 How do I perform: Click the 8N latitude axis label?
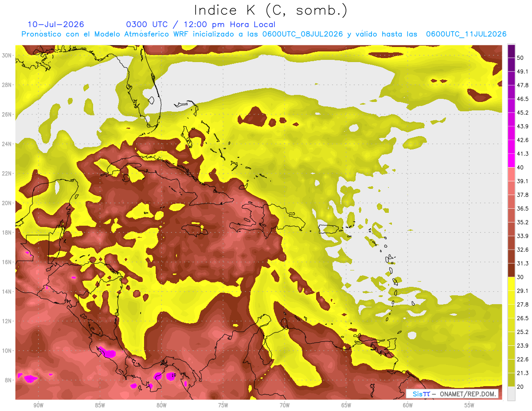tap(9, 380)
